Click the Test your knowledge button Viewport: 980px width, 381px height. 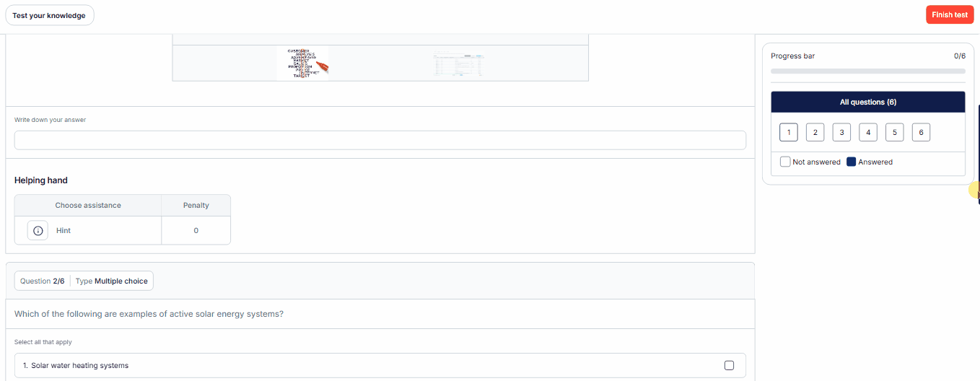pyautogui.click(x=49, y=15)
